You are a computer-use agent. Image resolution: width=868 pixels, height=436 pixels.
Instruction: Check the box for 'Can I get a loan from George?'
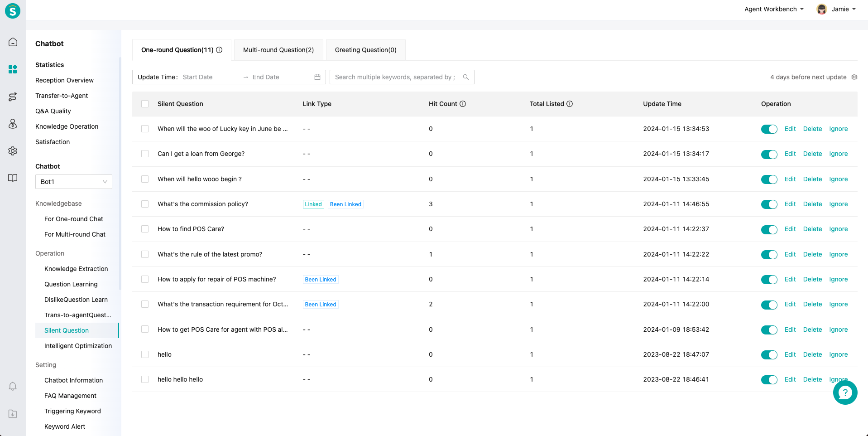145,154
